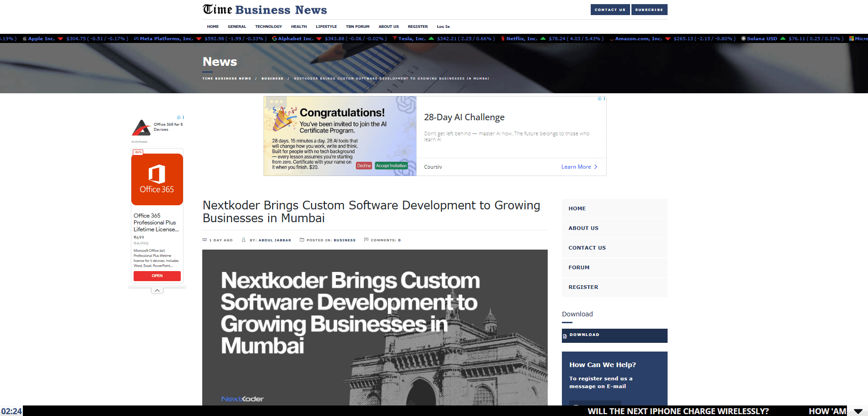Click the Apple Inc. ticker entry
This screenshot has height=416, width=868.
75,39
